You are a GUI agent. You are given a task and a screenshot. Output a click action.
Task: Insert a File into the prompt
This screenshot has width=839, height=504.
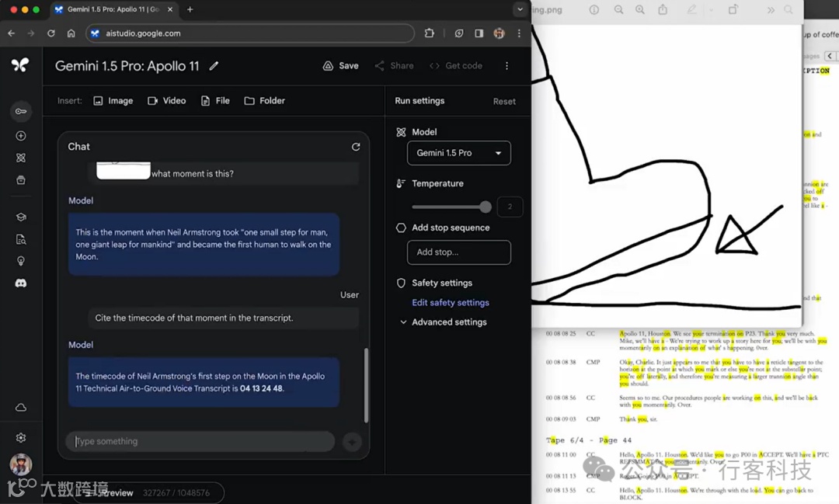(215, 101)
